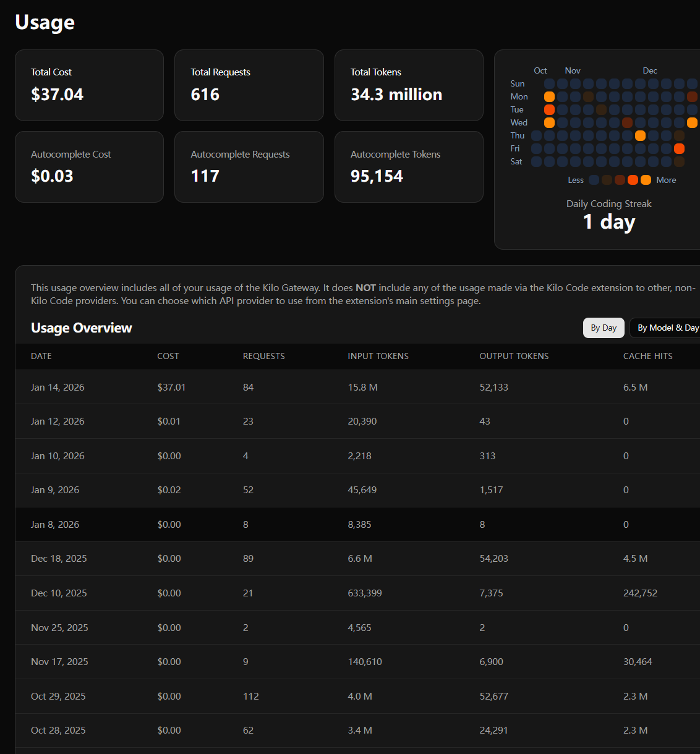700x754 pixels.
Task: Click the Autocomplete Cost $0.03 card
Action: pos(89,167)
